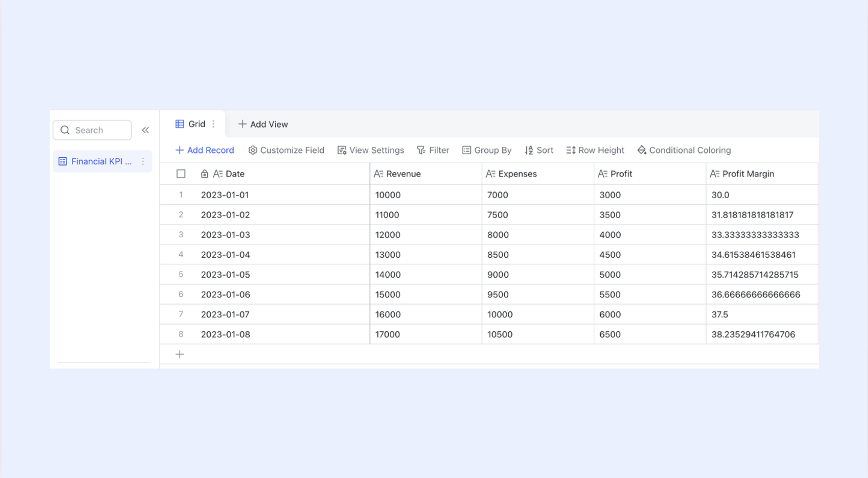Open View Settings
This screenshot has width=868, height=478.
[371, 150]
